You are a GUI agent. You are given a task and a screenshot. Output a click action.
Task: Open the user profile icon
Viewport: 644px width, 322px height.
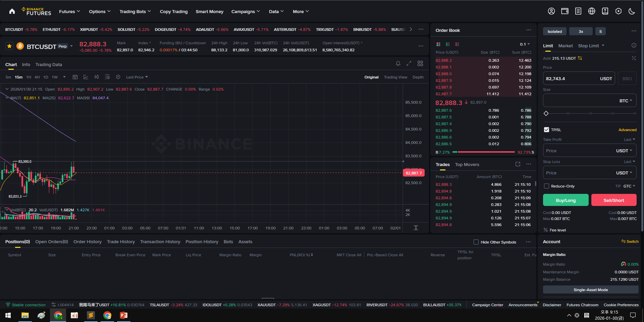(x=551, y=11)
